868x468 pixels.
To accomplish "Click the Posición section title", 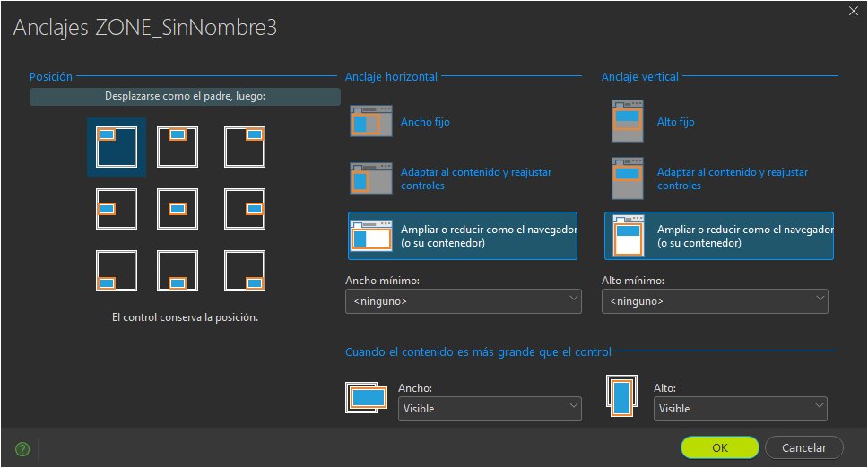I will click(x=51, y=76).
